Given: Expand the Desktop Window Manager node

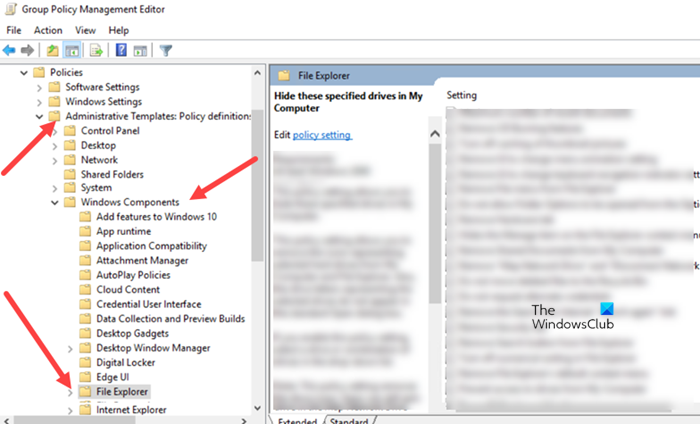Looking at the screenshot, I should (x=70, y=349).
